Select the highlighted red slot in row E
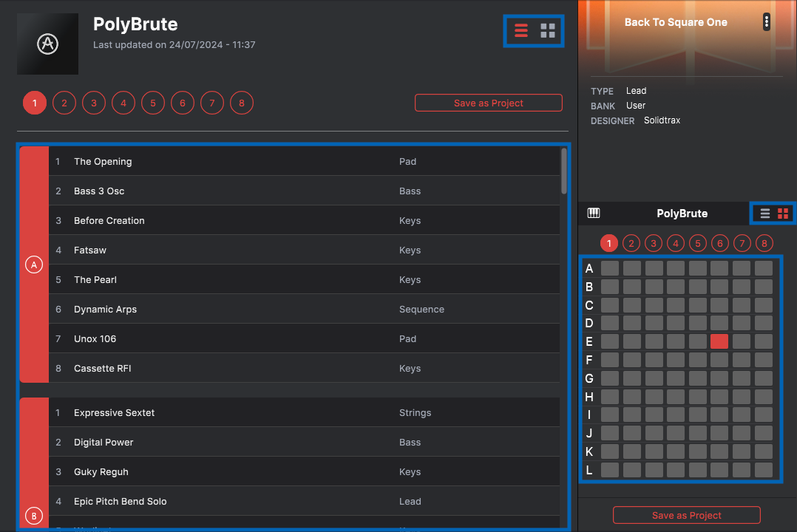The height and width of the screenshot is (532, 797). tap(719, 341)
